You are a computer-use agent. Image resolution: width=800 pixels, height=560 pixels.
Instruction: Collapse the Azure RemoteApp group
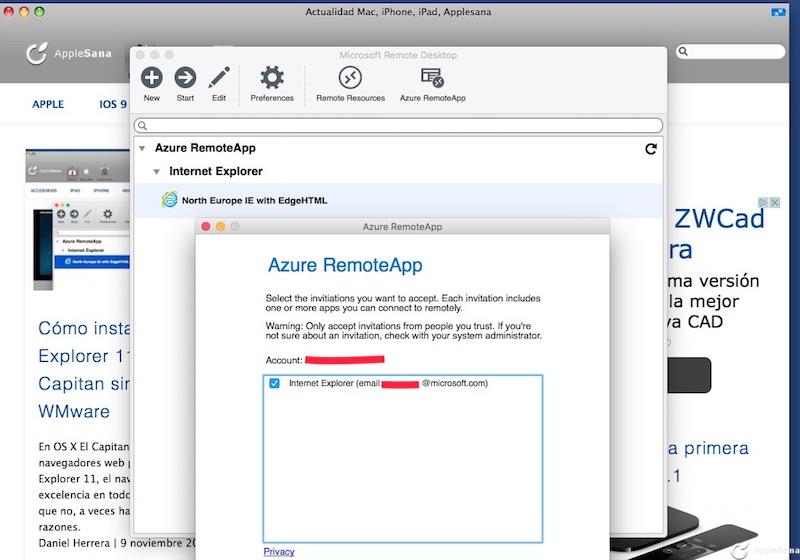coord(142,148)
